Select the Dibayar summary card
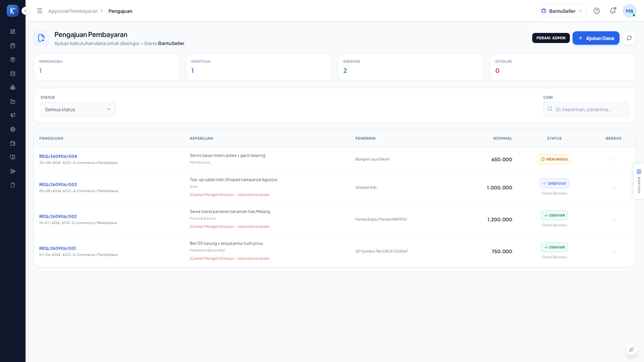 coord(411,67)
